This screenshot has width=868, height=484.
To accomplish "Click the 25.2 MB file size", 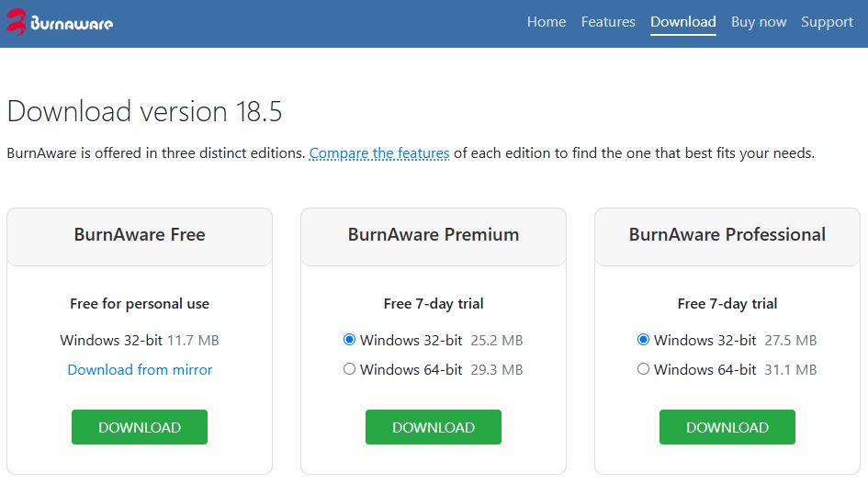I will 497,341.
